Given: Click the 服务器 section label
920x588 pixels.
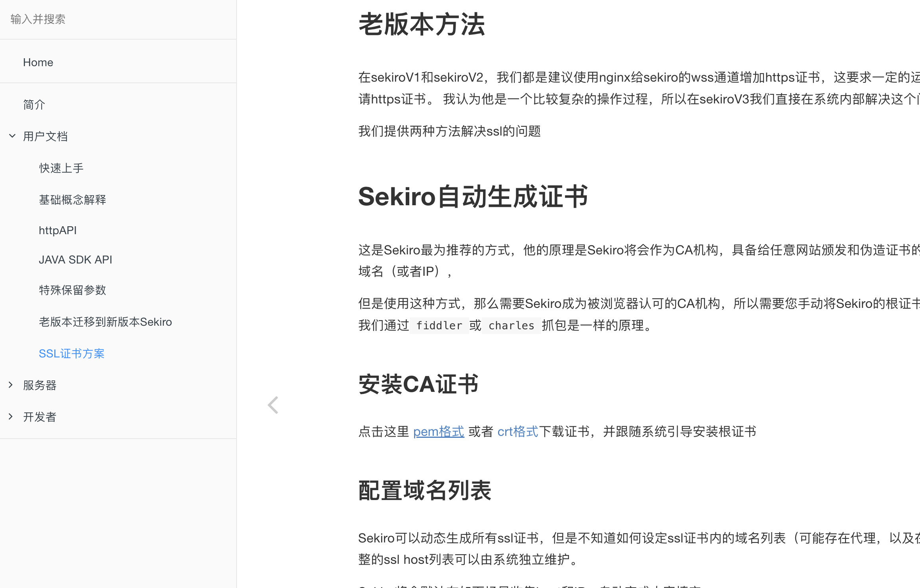Looking at the screenshot, I should [40, 385].
